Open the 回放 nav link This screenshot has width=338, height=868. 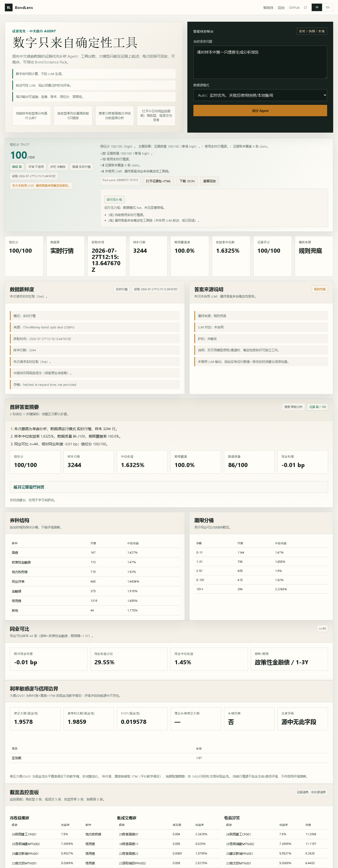coord(281,7)
